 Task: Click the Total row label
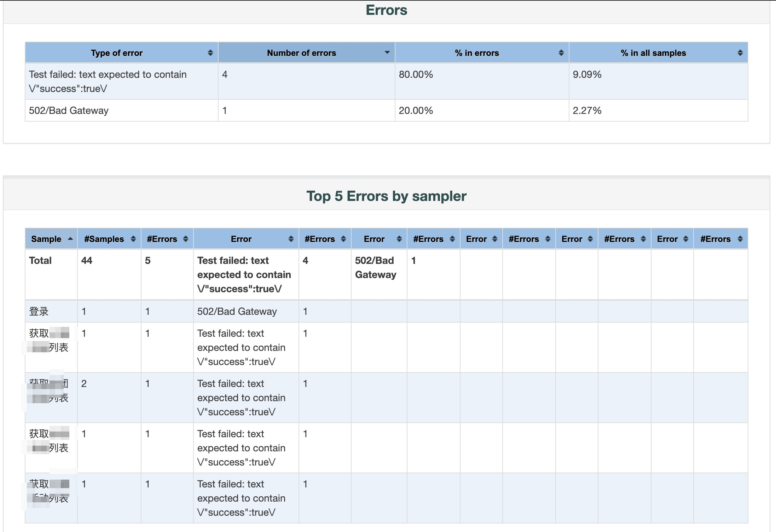click(40, 261)
